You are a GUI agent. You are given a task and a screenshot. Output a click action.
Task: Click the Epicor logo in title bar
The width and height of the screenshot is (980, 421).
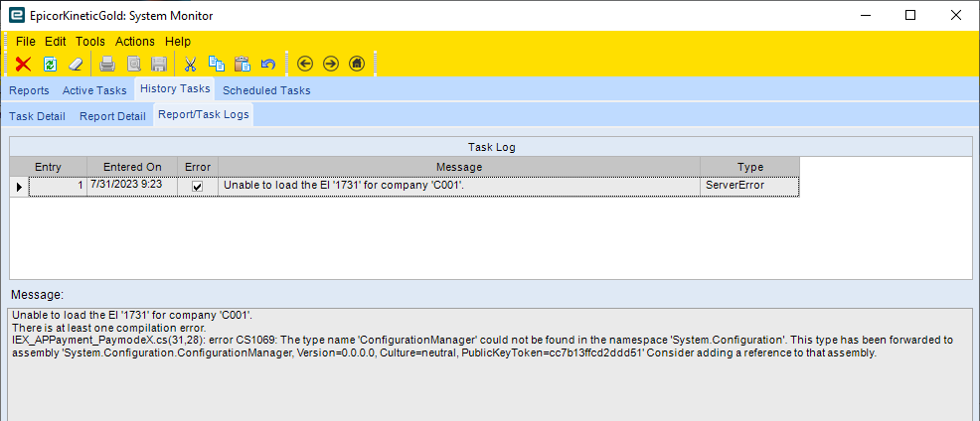18,16
